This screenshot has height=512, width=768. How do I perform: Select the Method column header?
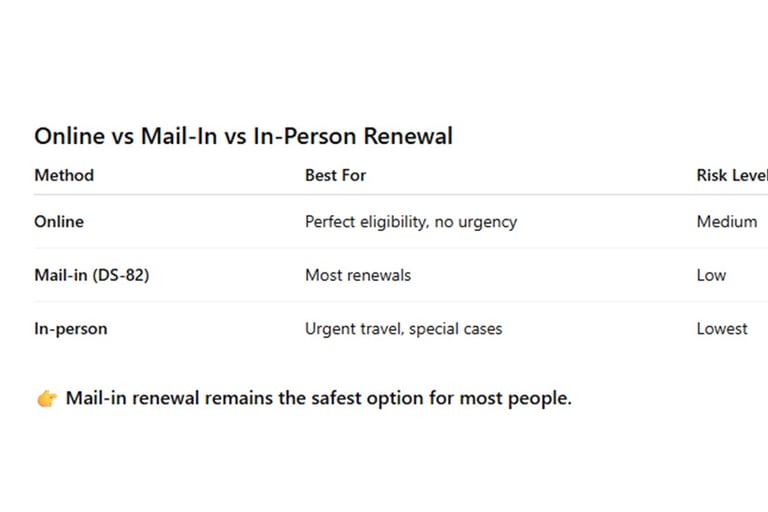(64, 175)
